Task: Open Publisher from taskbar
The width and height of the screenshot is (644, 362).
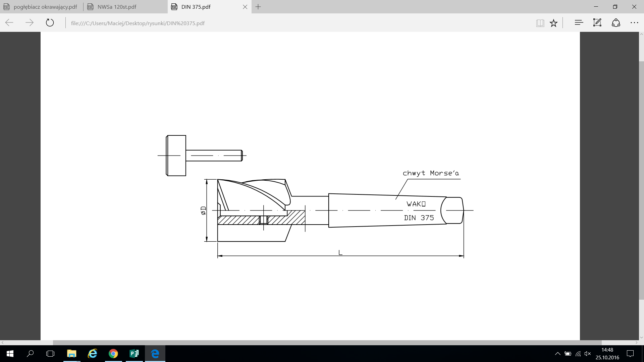Action: pyautogui.click(x=134, y=354)
